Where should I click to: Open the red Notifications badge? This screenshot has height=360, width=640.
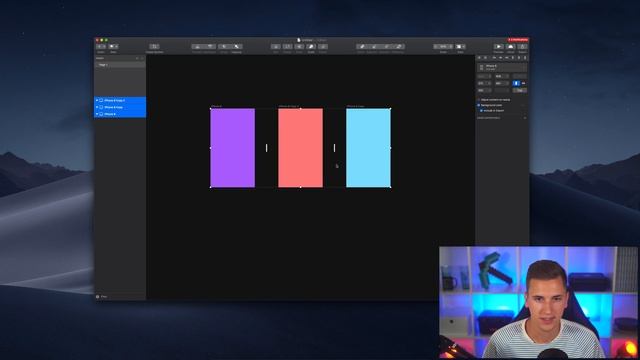[x=518, y=40]
